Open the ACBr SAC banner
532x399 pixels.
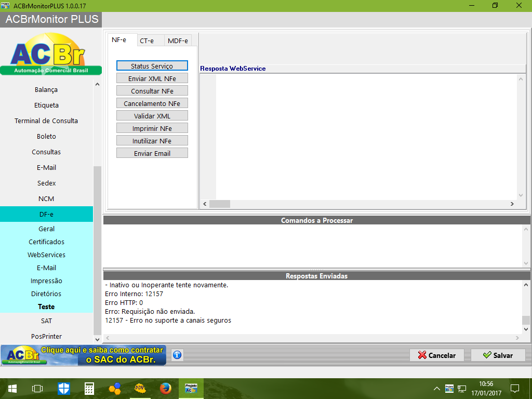click(x=84, y=355)
